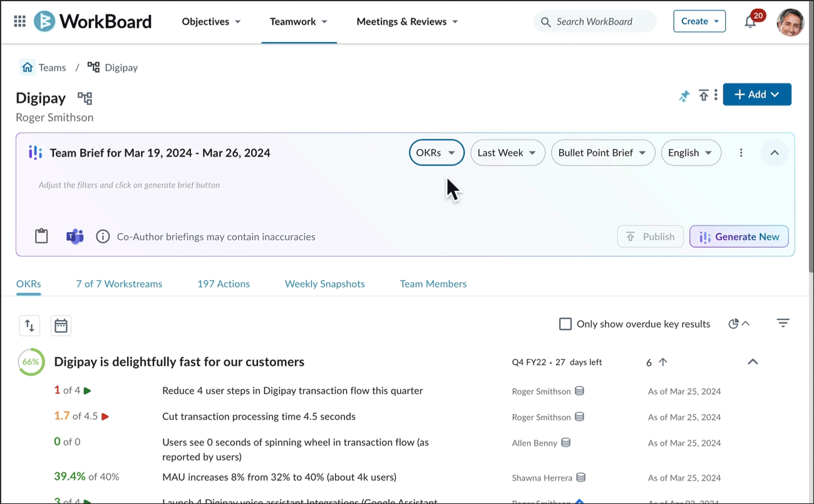Open the notifications bell
Viewport: 814px width, 504px height.
(x=750, y=22)
